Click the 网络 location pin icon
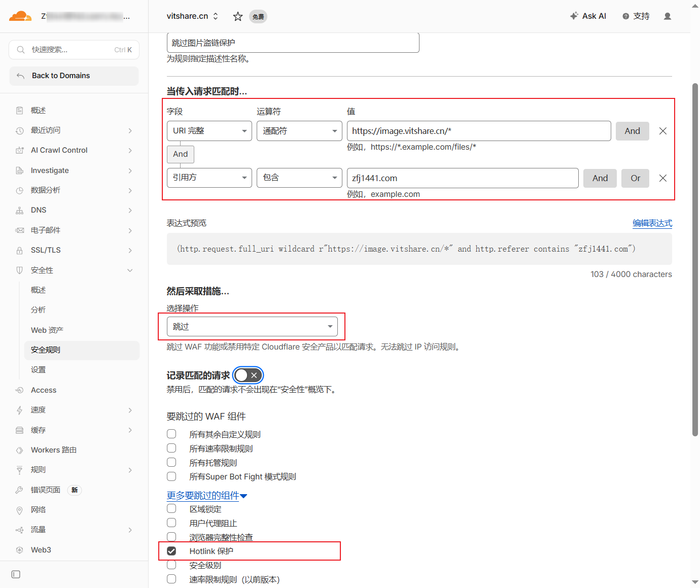Viewport: 700px width, 588px height. point(20,510)
